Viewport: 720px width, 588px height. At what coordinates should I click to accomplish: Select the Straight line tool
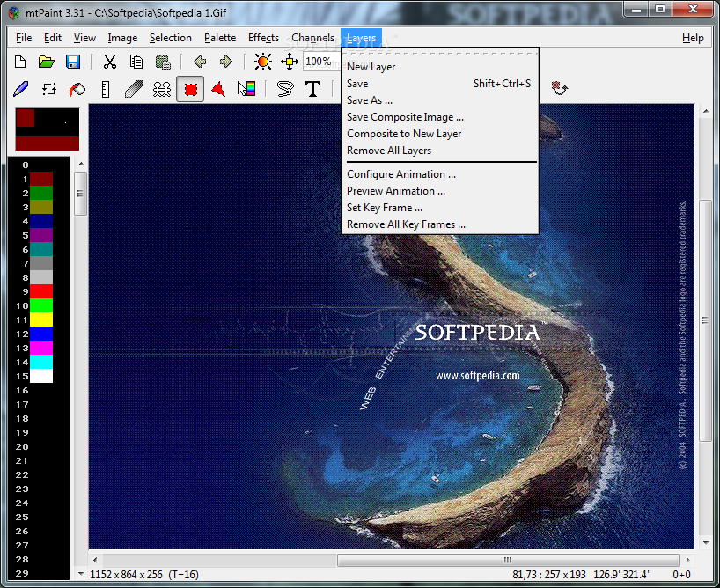(106, 89)
